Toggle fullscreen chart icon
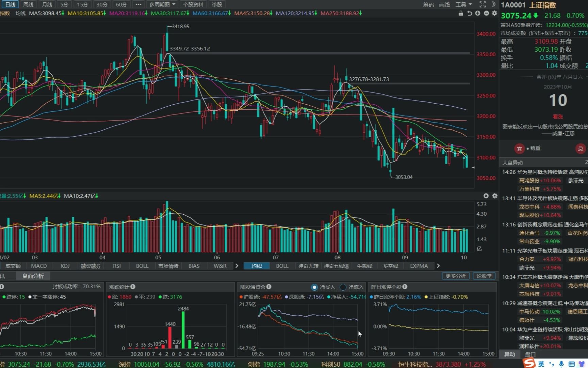 [483, 4]
